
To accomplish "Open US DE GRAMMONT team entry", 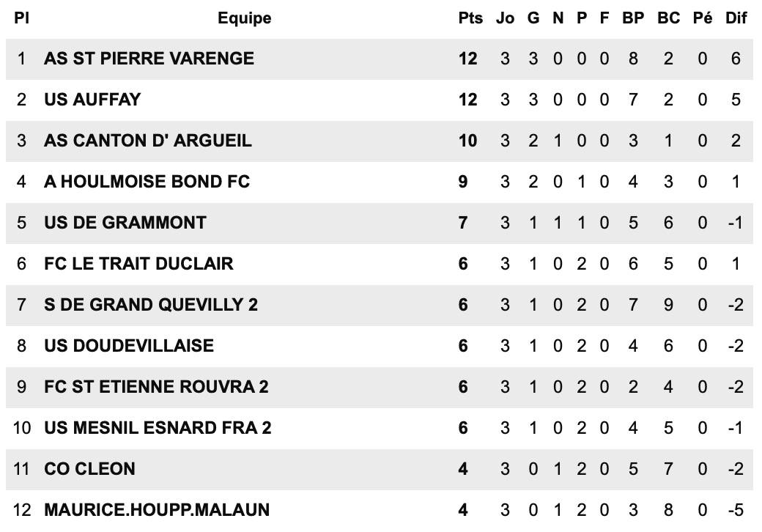I will click(x=125, y=222).
